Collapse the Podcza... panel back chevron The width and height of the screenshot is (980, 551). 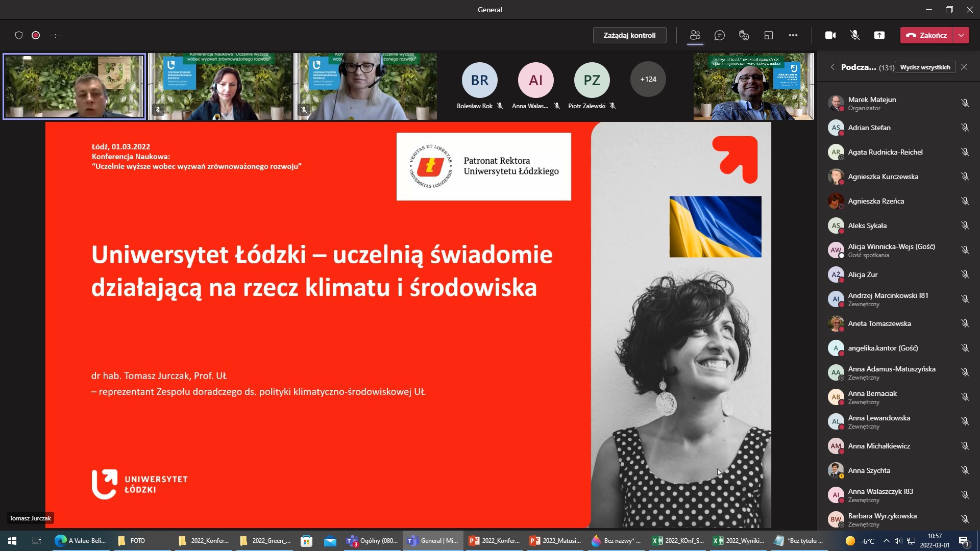tap(832, 67)
